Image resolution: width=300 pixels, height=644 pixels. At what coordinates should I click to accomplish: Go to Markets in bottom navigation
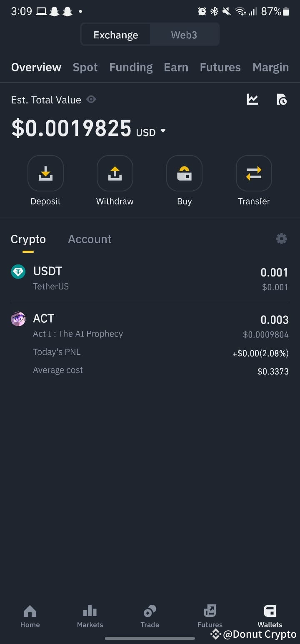(90, 616)
